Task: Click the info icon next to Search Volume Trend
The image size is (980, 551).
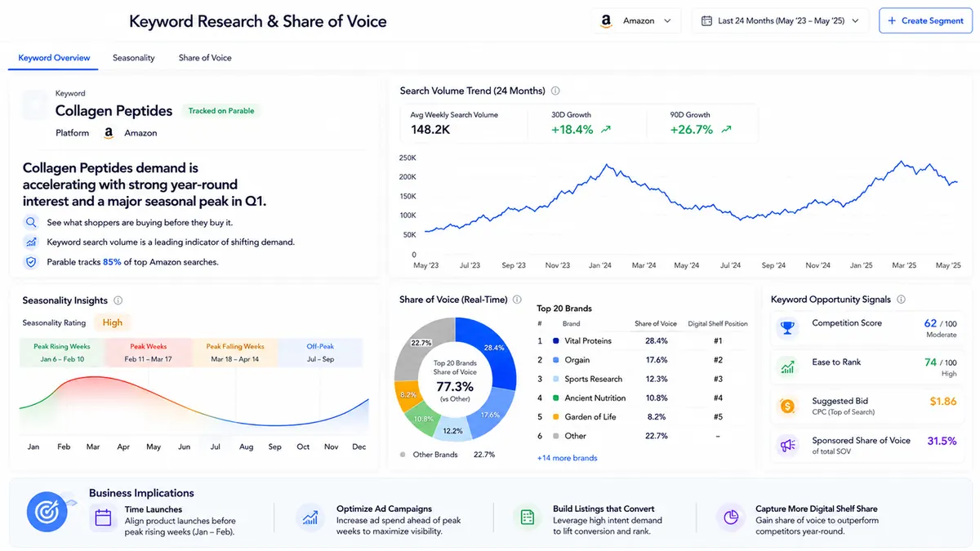Action: tap(555, 91)
